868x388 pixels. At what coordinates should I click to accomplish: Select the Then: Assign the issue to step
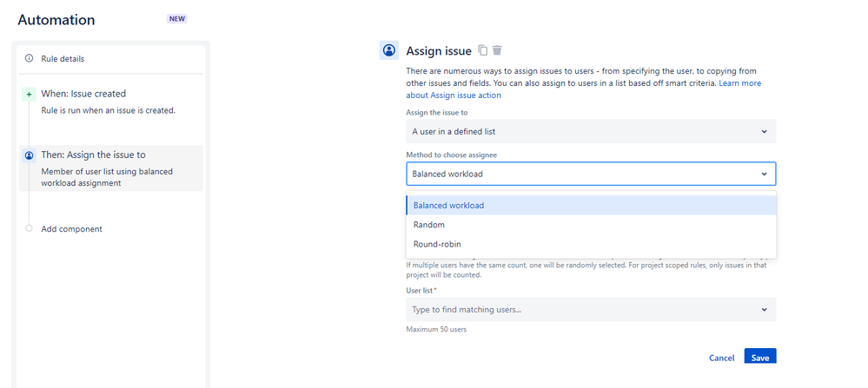(x=110, y=168)
